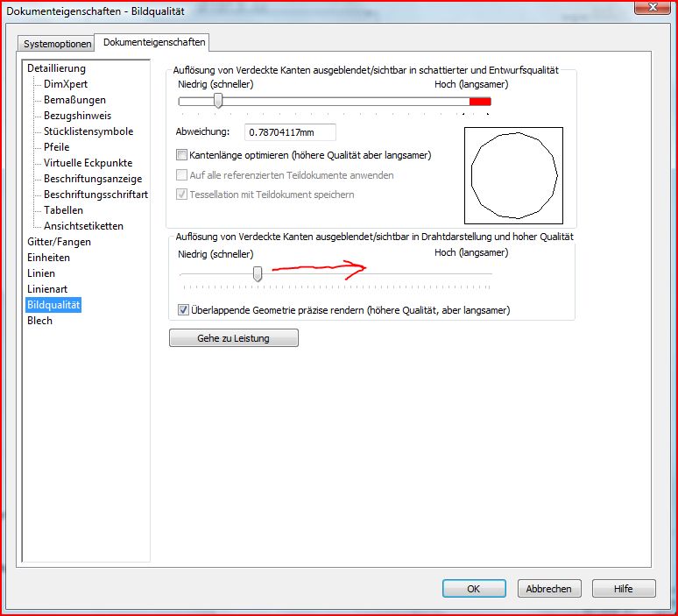Click the wireframe quality resolution slider handle
Viewport: 678px width, 616px height.
(x=258, y=273)
